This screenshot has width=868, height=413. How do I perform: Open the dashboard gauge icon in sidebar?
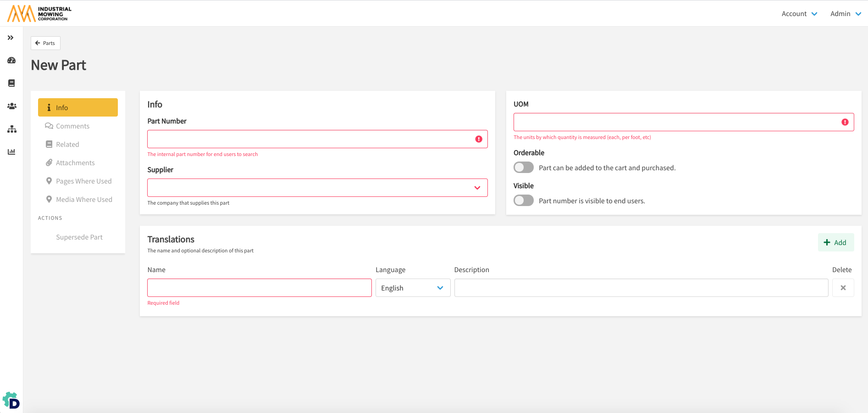coord(11,61)
